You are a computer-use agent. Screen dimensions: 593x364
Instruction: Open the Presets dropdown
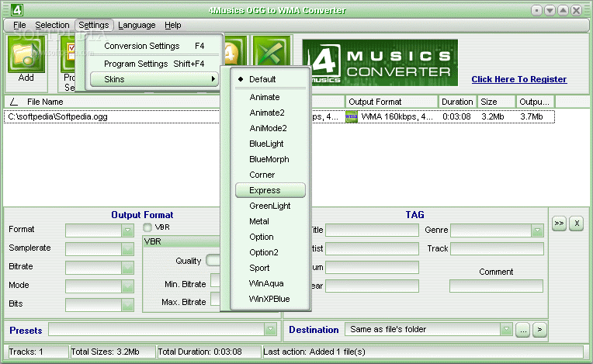(x=270, y=329)
